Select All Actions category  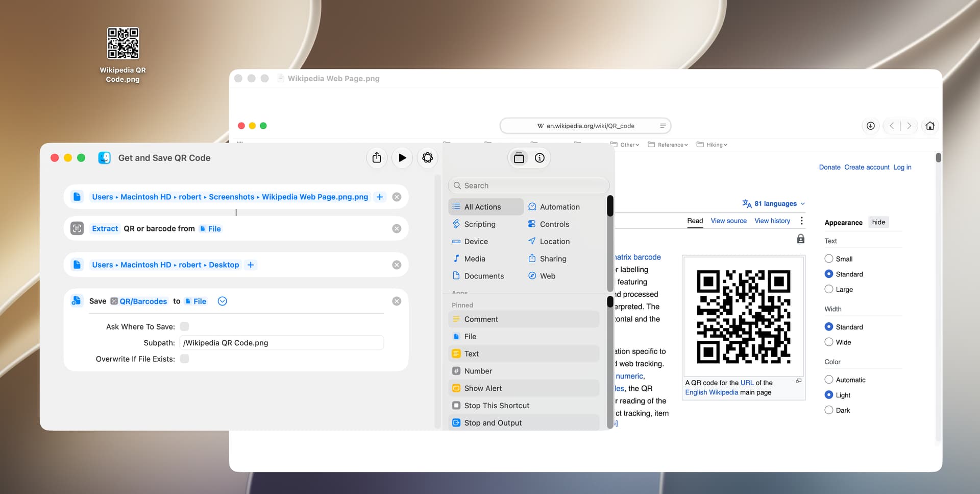pos(486,207)
